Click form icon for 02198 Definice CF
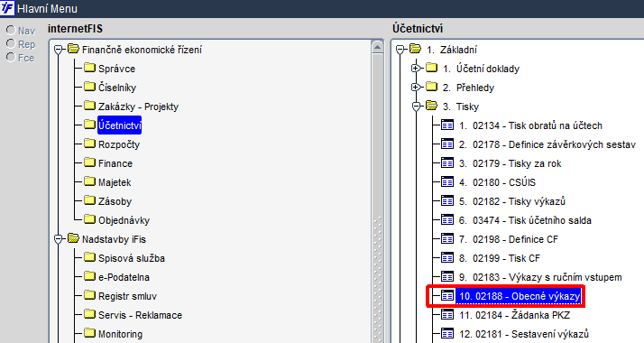The width and height of the screenshot is (644, 343). (447, 238)
